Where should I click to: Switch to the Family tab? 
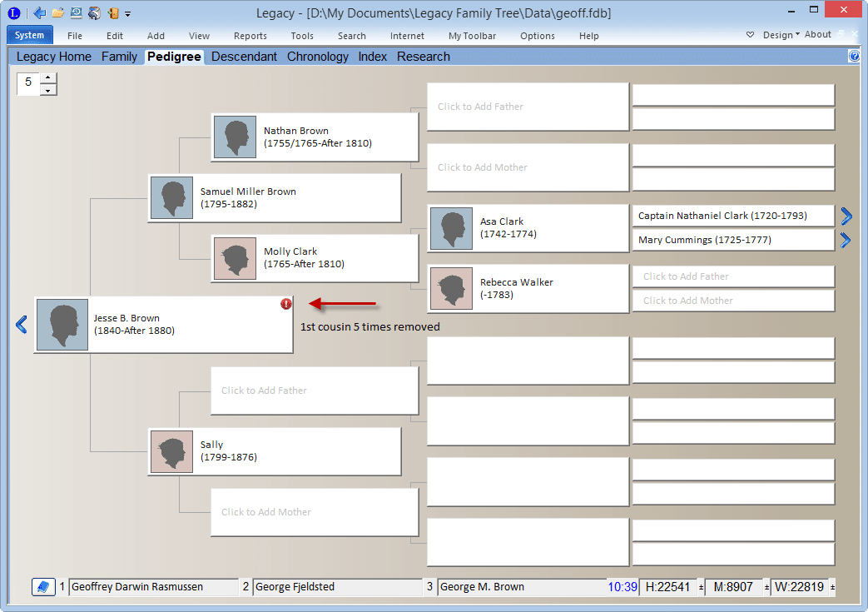pos(119,57)
